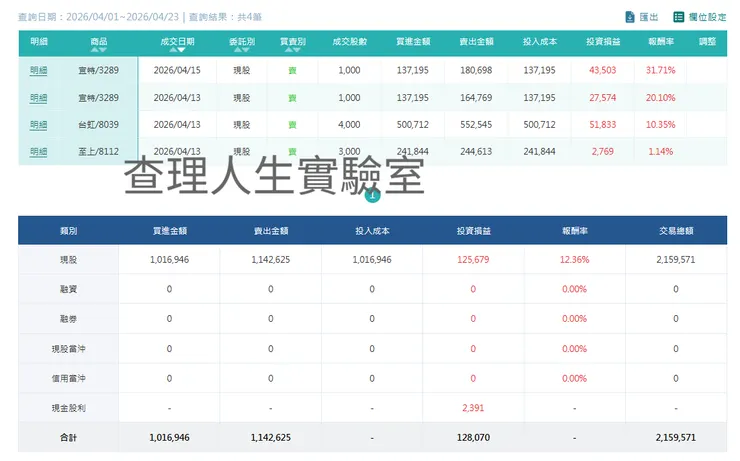Viewport: 740px width, 461px height.
Task: Click the 3,000 shares cell
Action: [x=349, y=151]
